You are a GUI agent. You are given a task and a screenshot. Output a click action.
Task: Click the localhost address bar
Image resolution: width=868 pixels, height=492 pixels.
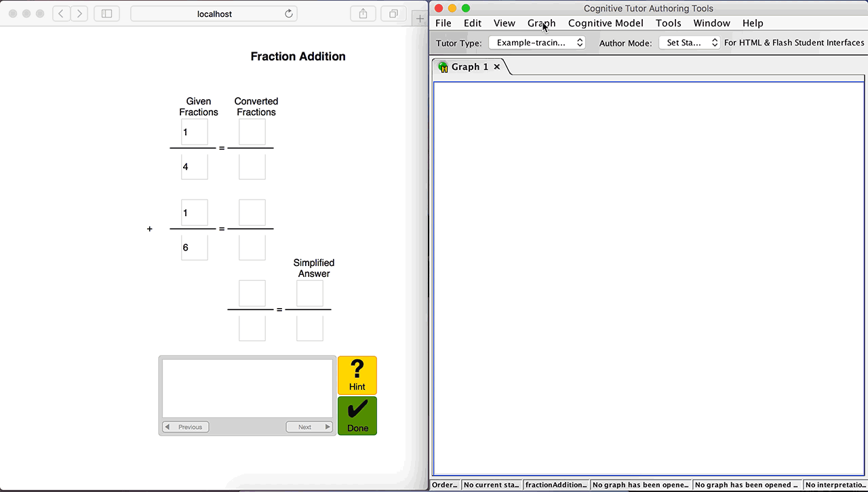click(x=214, y=14)
